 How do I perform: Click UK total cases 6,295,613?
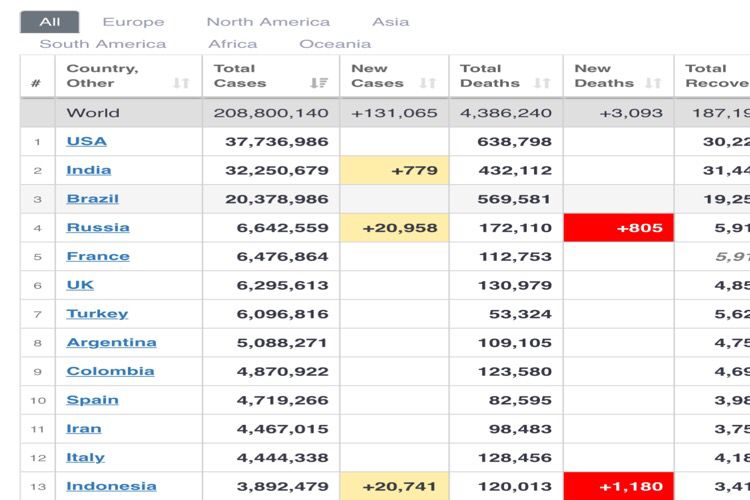tap(283, 285)
